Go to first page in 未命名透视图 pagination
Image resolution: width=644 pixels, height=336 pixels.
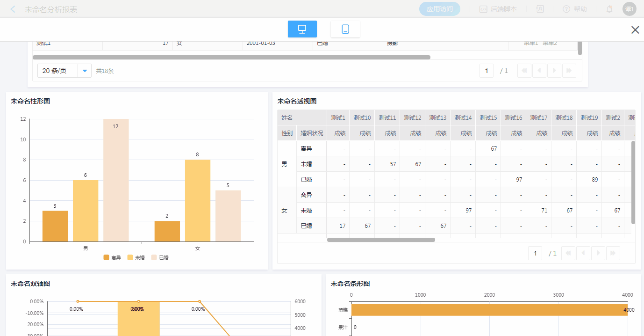[x=568, y=253]
